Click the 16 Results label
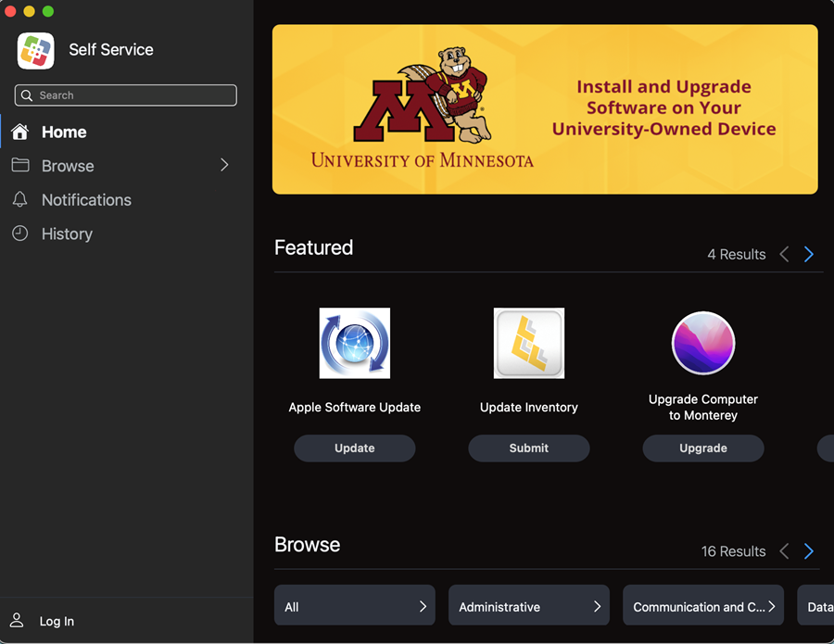The image size is (834, 644). coord(734,551)
